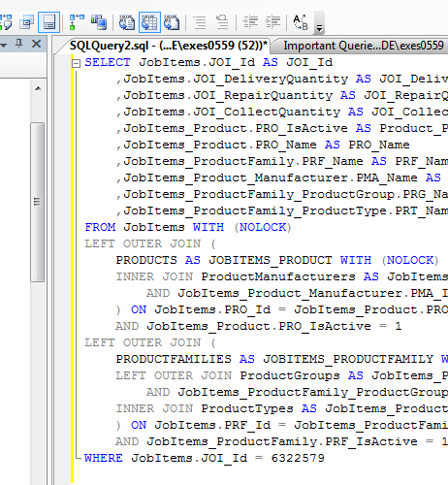Screen dimensions: 448x485
Task: Close the docked side panel
Action: (x=37, y=44)
